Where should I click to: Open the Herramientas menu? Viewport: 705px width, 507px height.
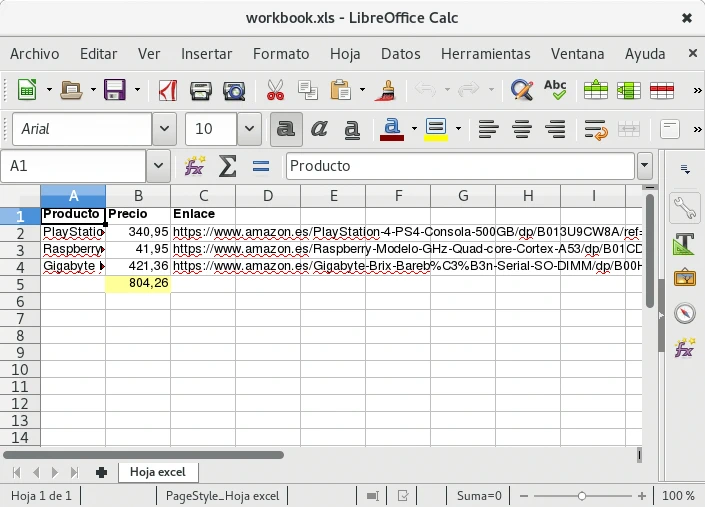tap(485, 54)
